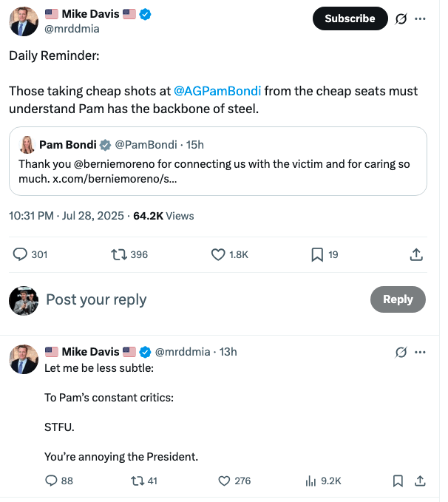Open more options menu on main post

tap(421, 19)
